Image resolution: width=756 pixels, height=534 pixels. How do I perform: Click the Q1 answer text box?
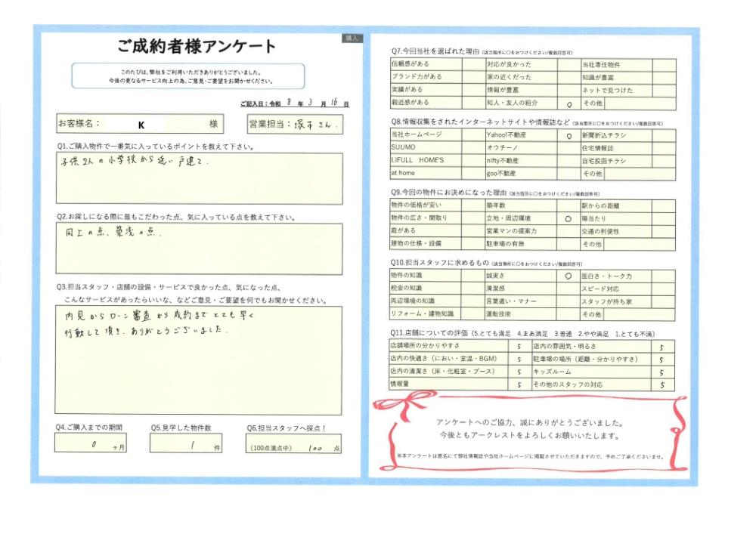click(x=200, y=179)
